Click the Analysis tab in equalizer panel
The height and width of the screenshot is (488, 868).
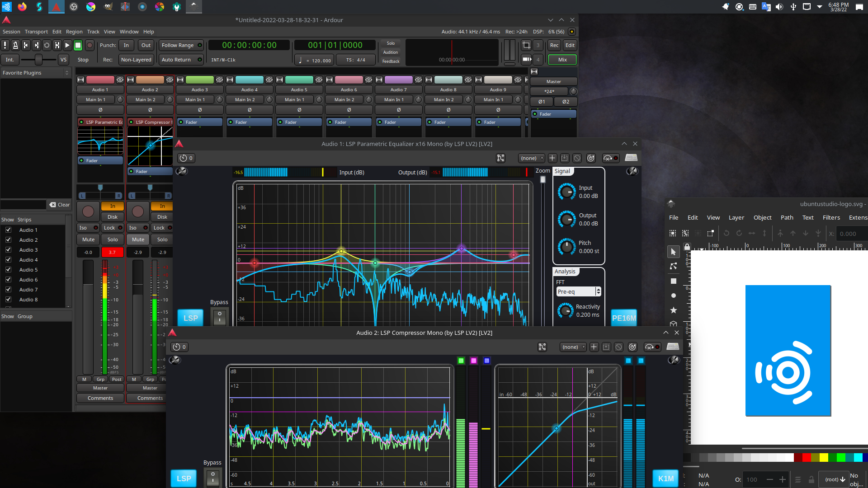tap(565, 271)
